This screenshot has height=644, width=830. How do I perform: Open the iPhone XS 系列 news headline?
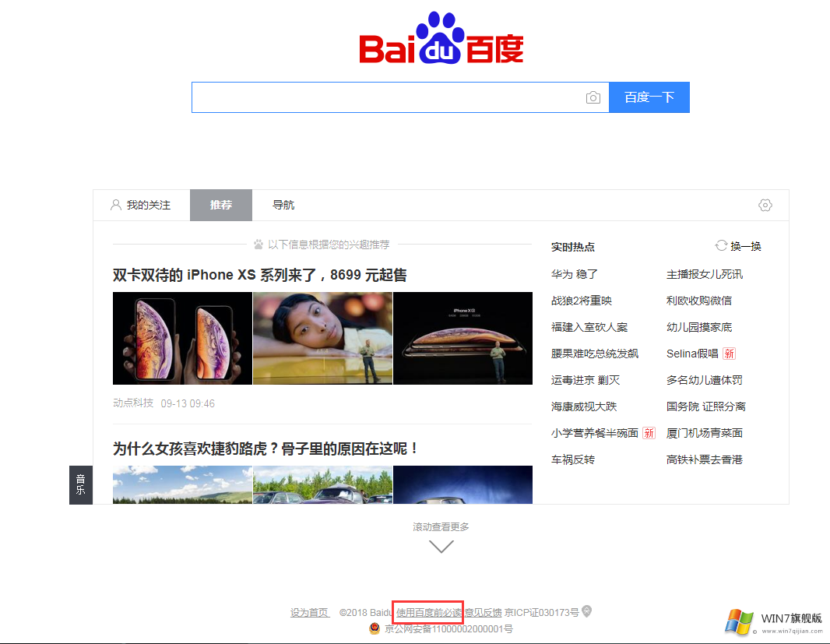(x=259, y=275)
